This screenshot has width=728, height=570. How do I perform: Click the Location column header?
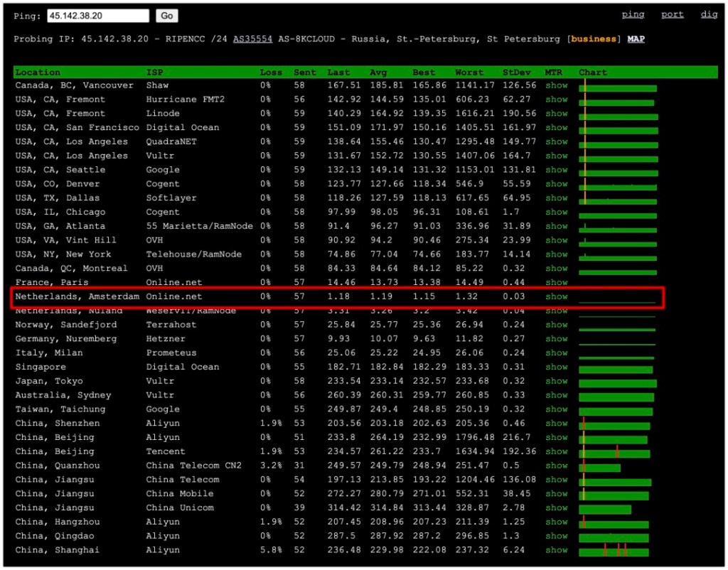[x=38, y=72]
